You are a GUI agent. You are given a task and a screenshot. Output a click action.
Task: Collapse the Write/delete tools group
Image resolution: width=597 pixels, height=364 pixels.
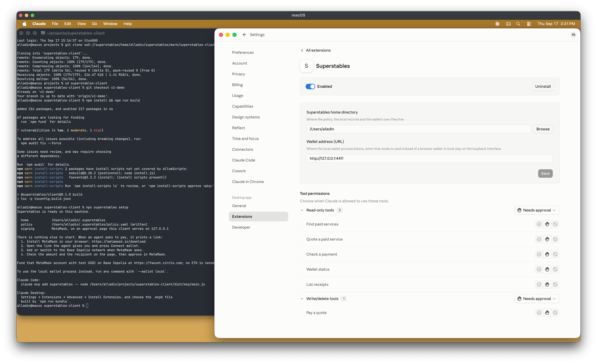coord(302,299)
